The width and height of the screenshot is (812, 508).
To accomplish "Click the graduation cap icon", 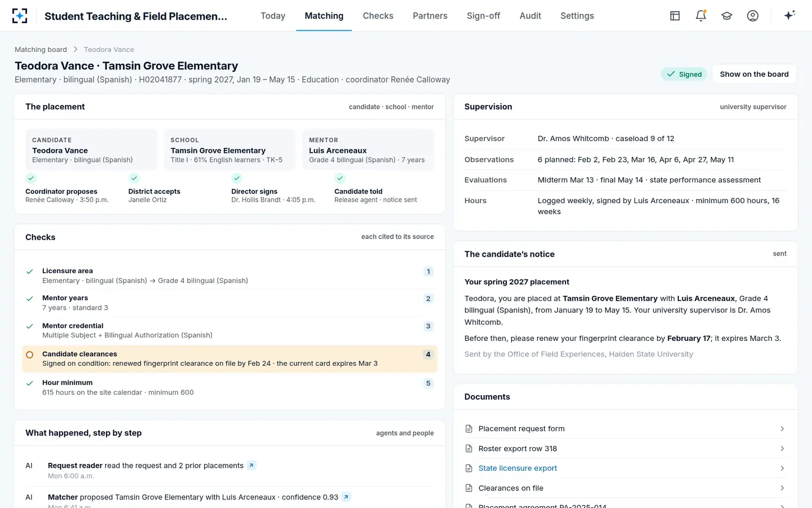I will (x=727, y=16).
